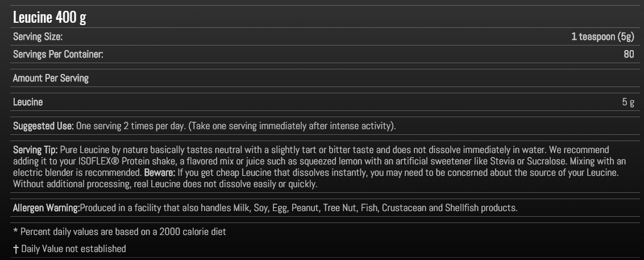Click the 5 g Leucine amount

628,102
